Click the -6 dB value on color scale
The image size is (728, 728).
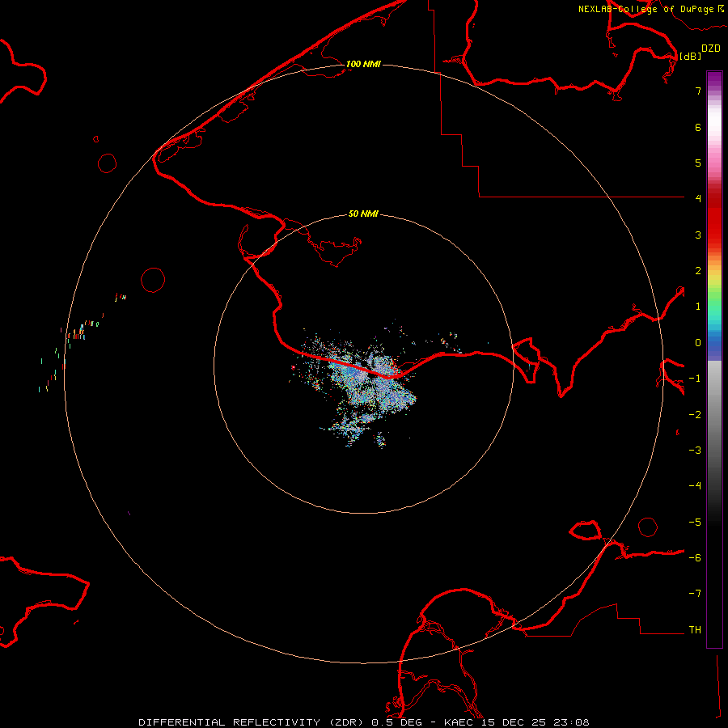coord(695,558)
